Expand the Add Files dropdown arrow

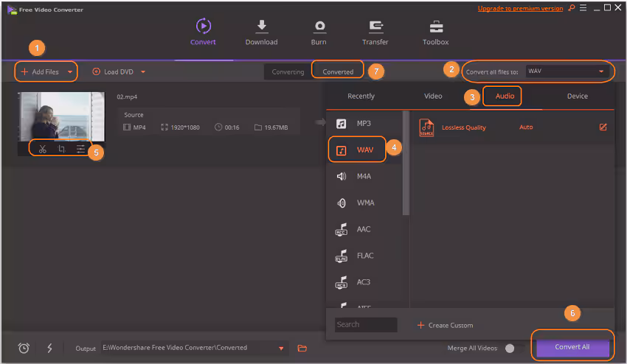click(70, 72)
